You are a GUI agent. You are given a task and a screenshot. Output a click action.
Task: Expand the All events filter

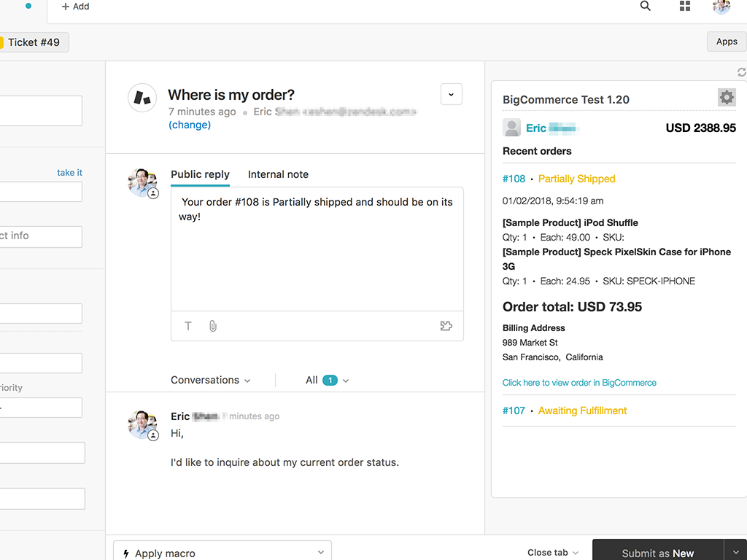click(x=327, y=380)
